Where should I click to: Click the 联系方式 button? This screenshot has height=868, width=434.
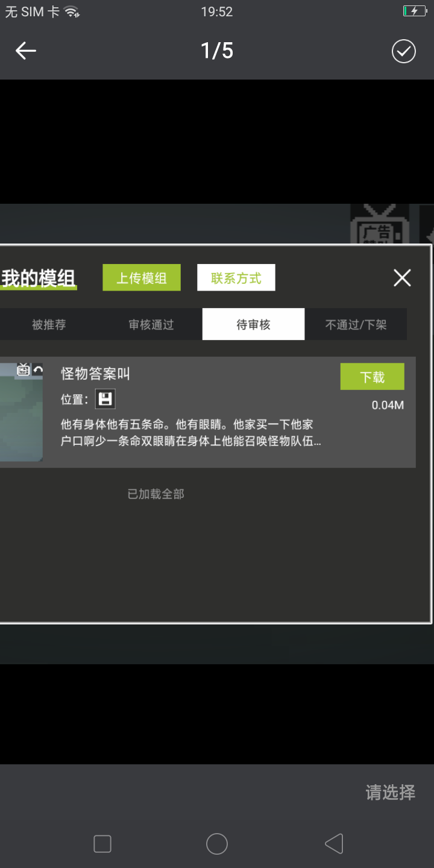point(236,278)
